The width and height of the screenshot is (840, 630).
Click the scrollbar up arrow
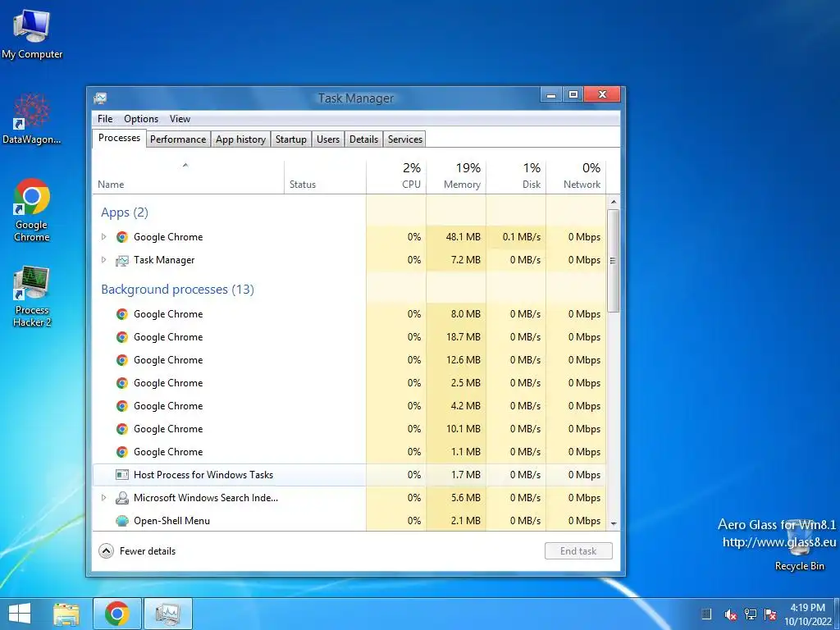pos(614,202)
